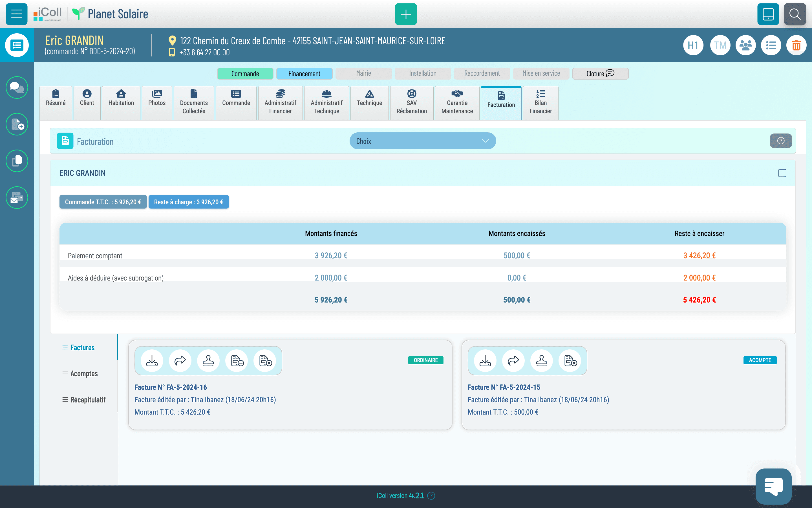Image resolution: width=812 pixels, height=508 pixels.
Task: Download invoice FA-5-2024-15
Action: click(485, 360)
